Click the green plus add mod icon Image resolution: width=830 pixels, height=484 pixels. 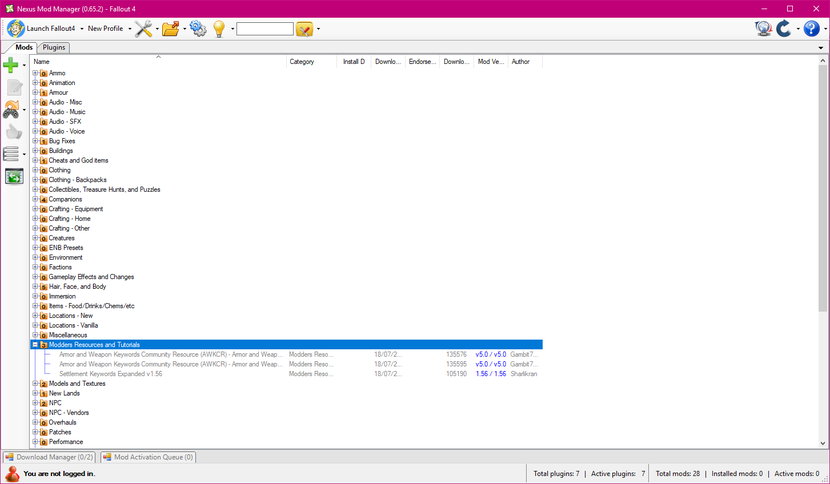(11, 65)
